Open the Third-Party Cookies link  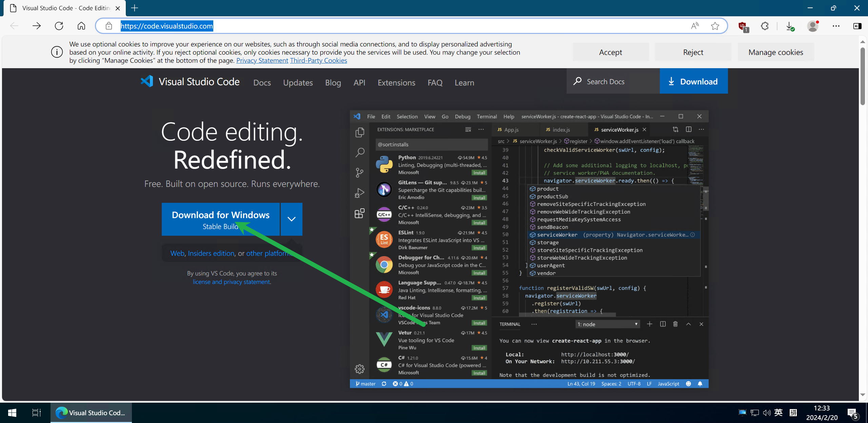pyautogui.click(x=318, y=60)
